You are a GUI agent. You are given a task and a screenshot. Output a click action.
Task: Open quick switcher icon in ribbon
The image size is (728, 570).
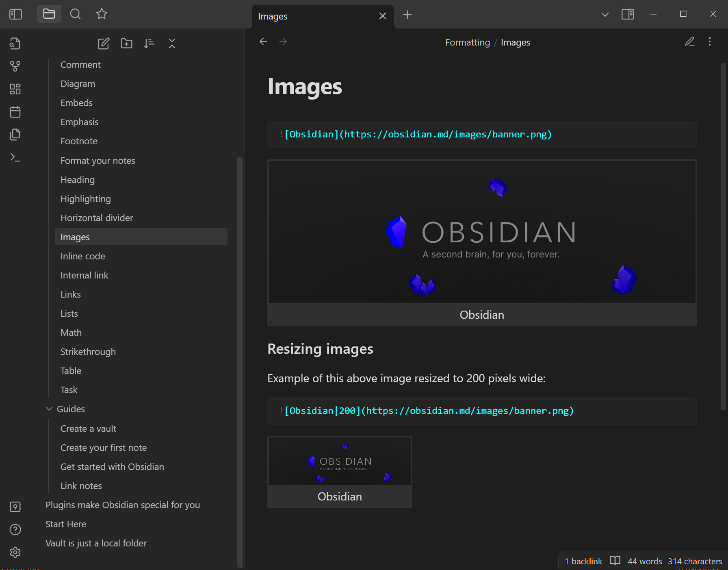coord(15,43)
